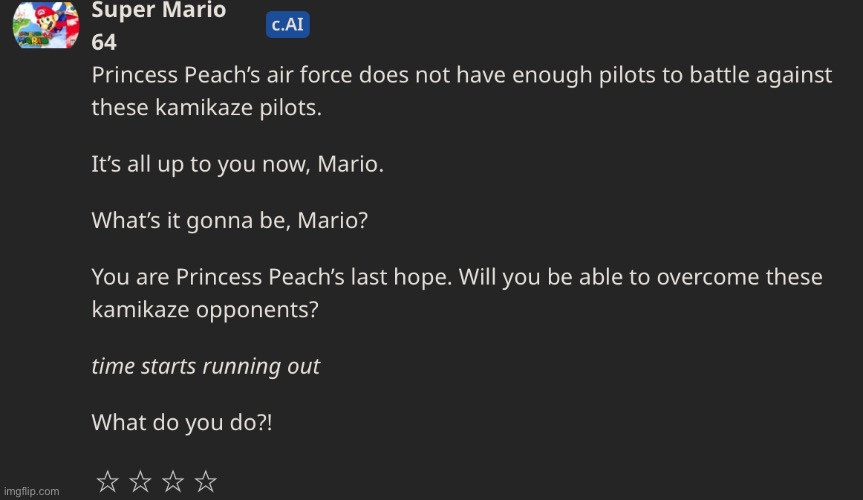Viewport: 863px width, 500px height.
Task: Click the first rating star
Action: 107,483
